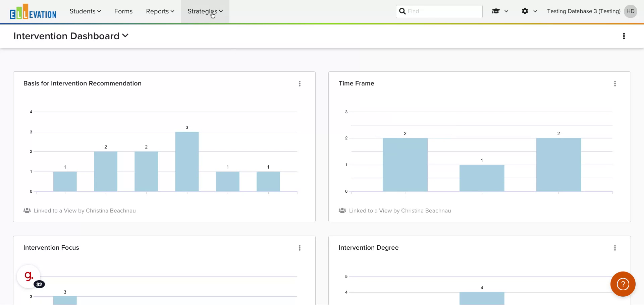The height and width of the screenshot is (305, 644).
Task: Open the Grammarly widget badge
Action: coord(29,277)
